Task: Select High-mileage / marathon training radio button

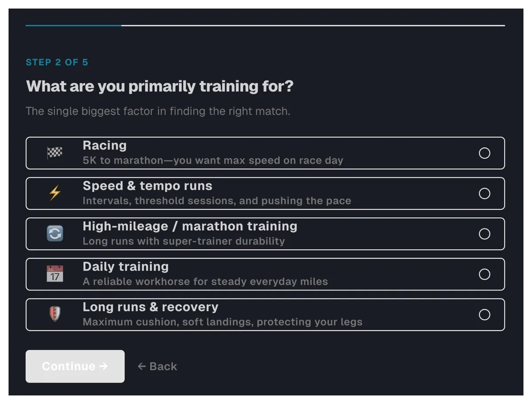Action: (484, 234)
